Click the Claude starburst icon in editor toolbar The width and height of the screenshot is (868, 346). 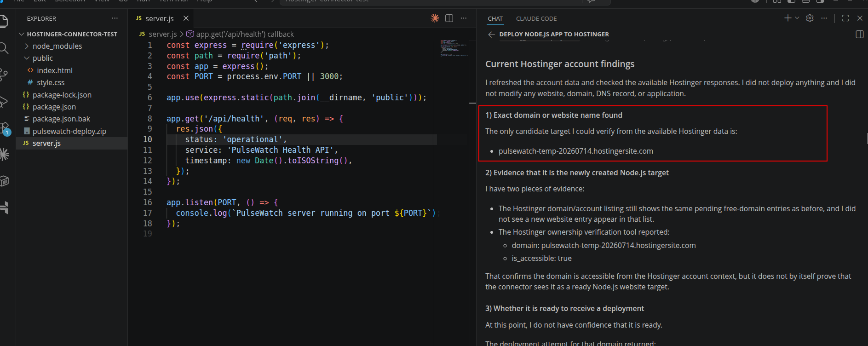click(x=435, y=18)
